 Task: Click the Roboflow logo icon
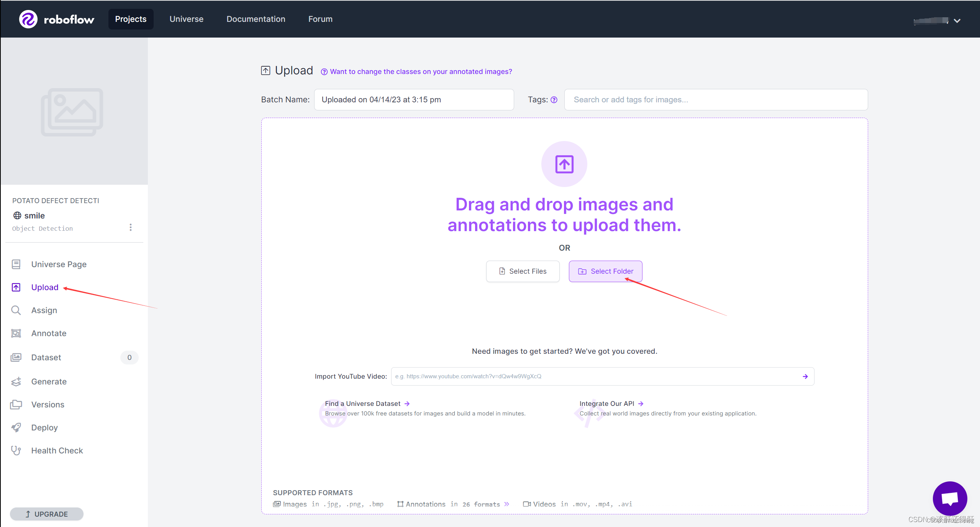pos(28,19)
